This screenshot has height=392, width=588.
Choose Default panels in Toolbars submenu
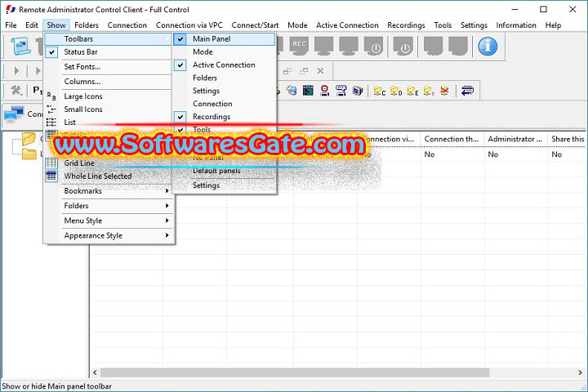point(224,171)
